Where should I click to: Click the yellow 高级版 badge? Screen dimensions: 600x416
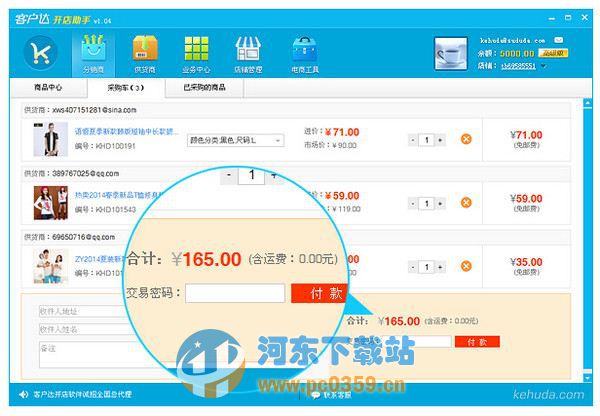click(x=553, y=53)
